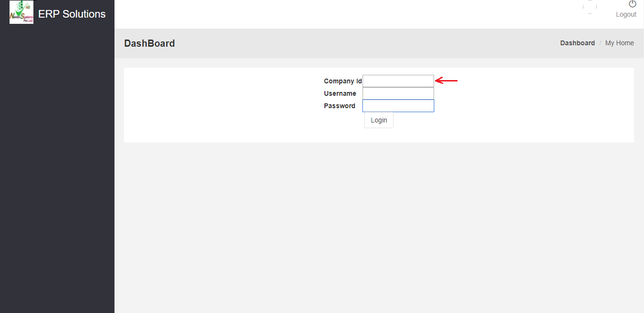The image size is (644, 313).
Task: Click the Password field label
Action: 339,106
